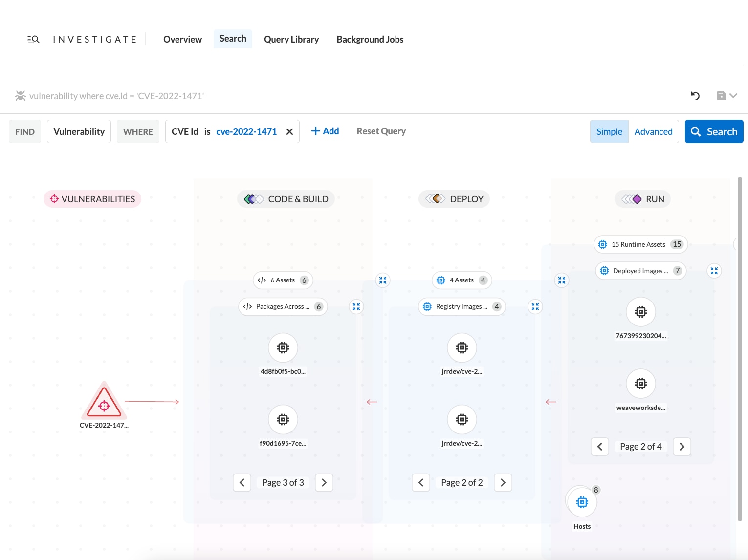
Task: Switch to the Query Library tab
Action: point(291,39)
